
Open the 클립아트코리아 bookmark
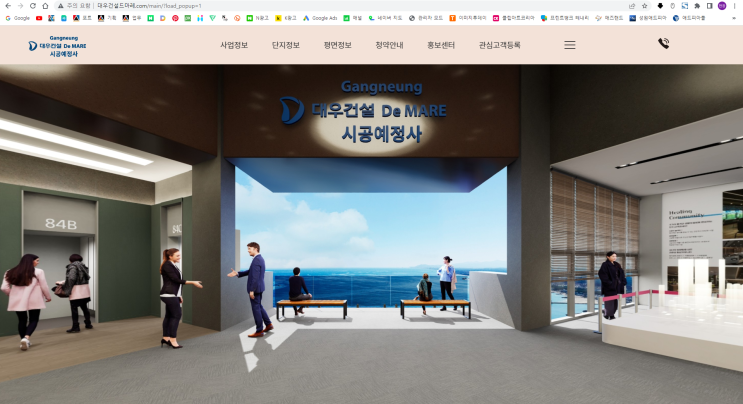(x=513, y=18)
